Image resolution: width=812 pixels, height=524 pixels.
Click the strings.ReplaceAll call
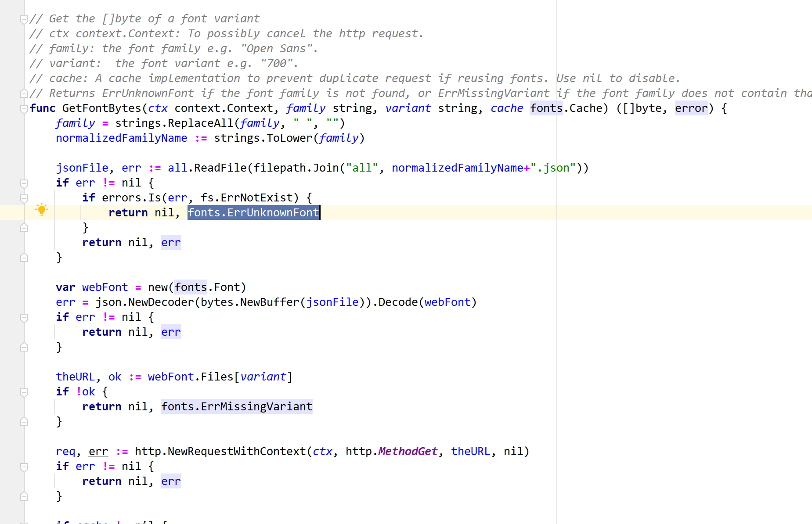pos(174,123)
